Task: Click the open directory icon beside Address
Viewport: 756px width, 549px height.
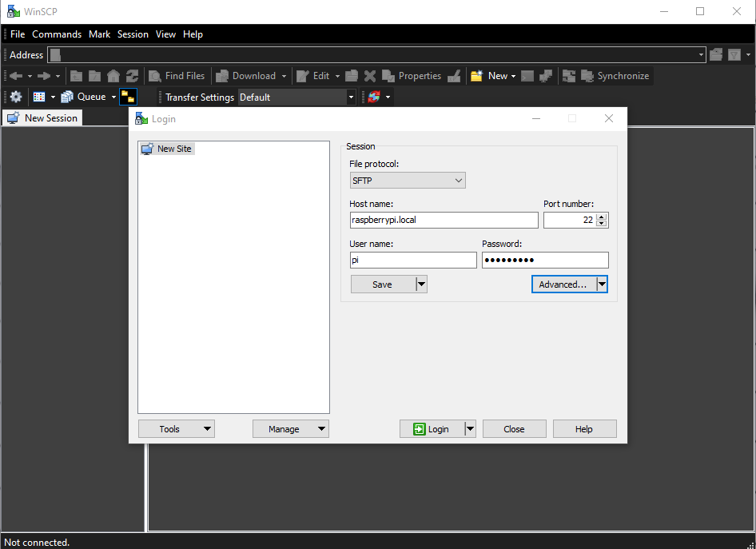Action: pyautogui.click(x=716, y=55)
